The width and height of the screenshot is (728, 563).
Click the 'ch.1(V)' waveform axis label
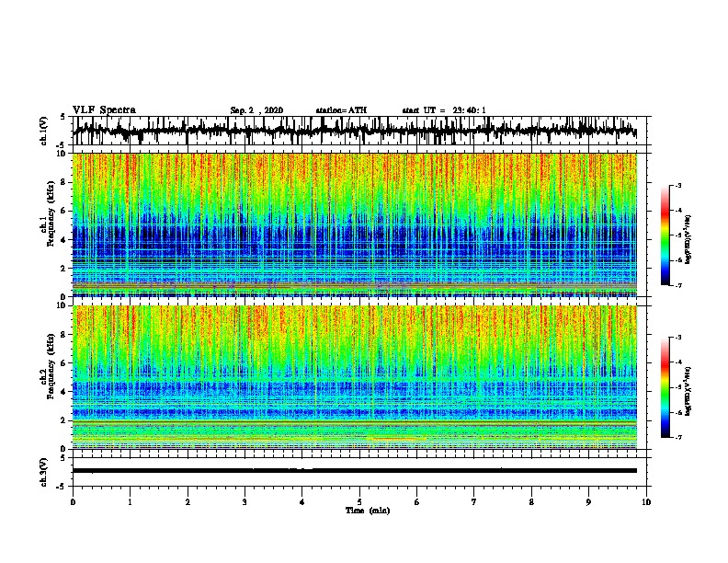(44, 131)
